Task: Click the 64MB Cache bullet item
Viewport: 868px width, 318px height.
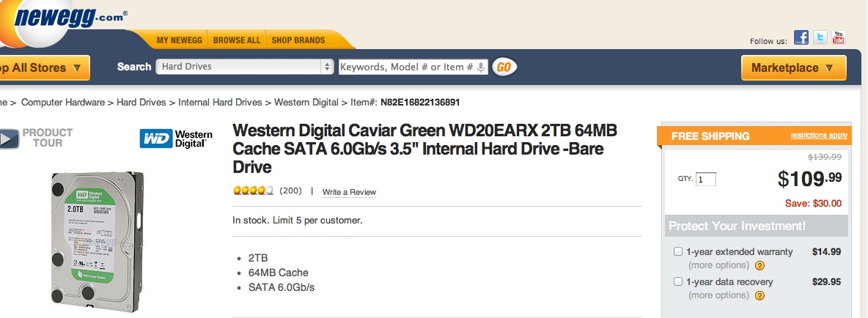Action: (279, 273)
